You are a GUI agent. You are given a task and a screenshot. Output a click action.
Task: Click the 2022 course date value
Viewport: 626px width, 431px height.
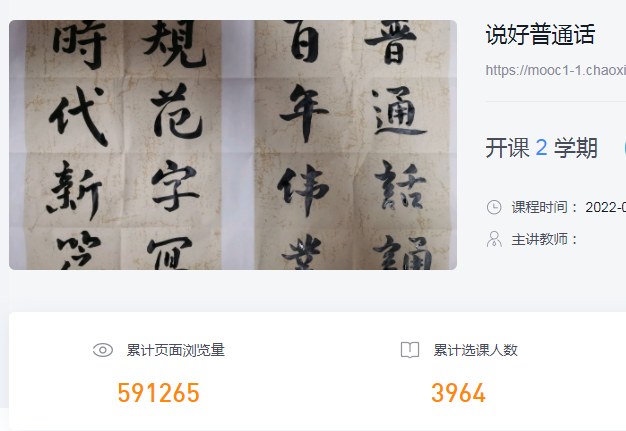[605, 207]
